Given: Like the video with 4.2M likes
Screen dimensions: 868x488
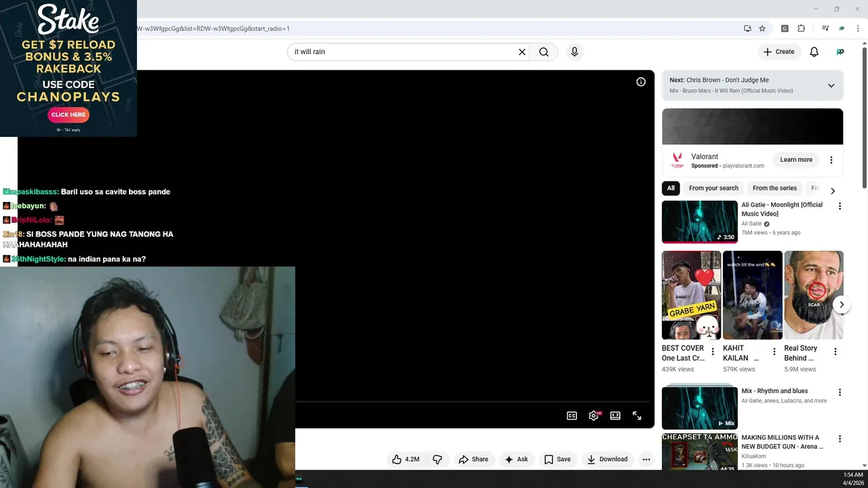Looking at the screenshot, I should pyautogui.click(x=406, y=459).
